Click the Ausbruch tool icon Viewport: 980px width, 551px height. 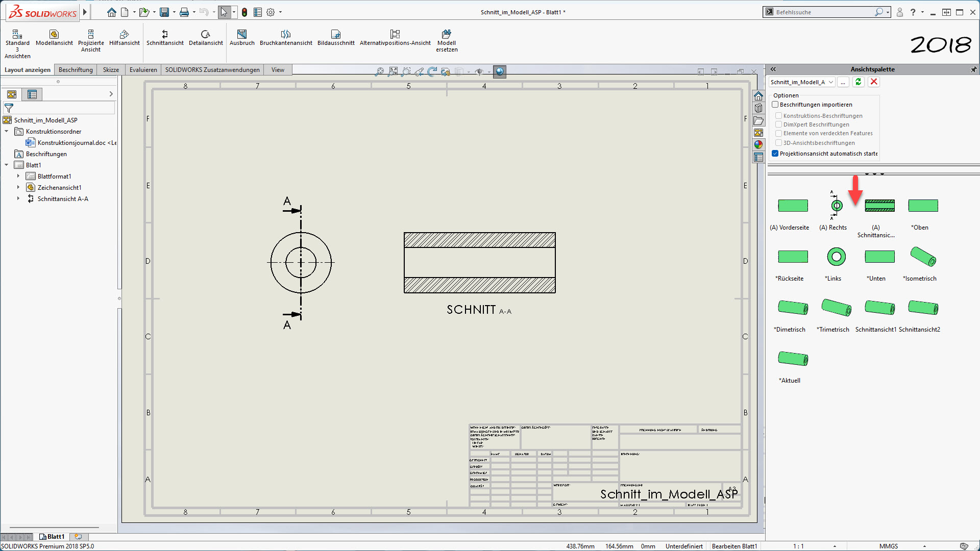(242, 35)
